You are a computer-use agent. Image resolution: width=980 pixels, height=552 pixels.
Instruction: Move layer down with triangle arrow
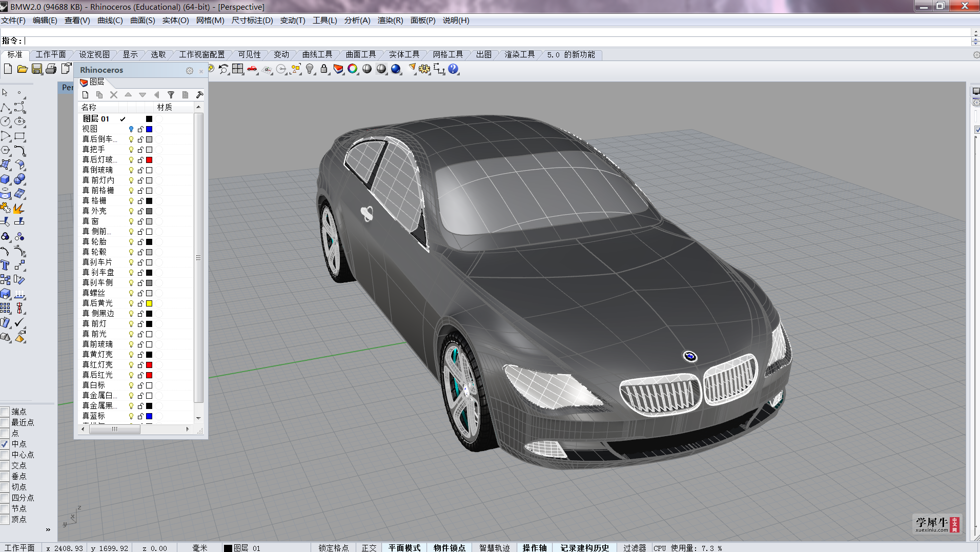(x=142, y=95)
